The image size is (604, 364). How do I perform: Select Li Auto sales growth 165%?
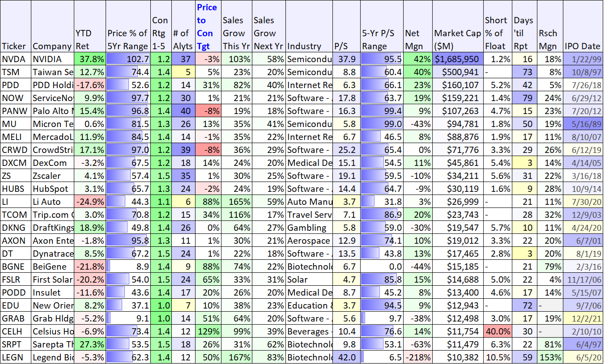[236, 202]
